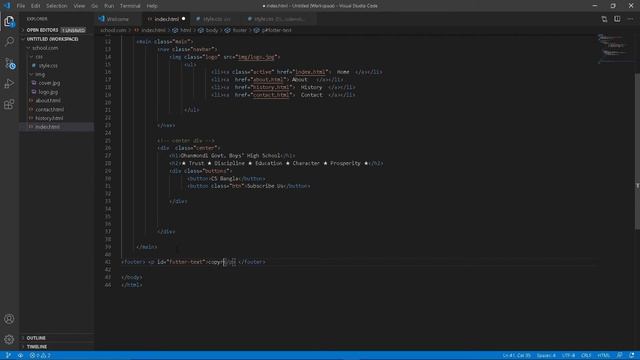This screenshot has width=640, height=360.
Task: Open the Help menu
Action: click(x=152, y=6)
